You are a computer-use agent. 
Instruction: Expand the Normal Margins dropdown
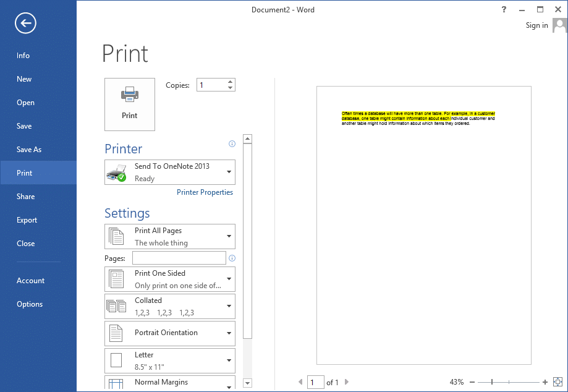coord(170,383)
